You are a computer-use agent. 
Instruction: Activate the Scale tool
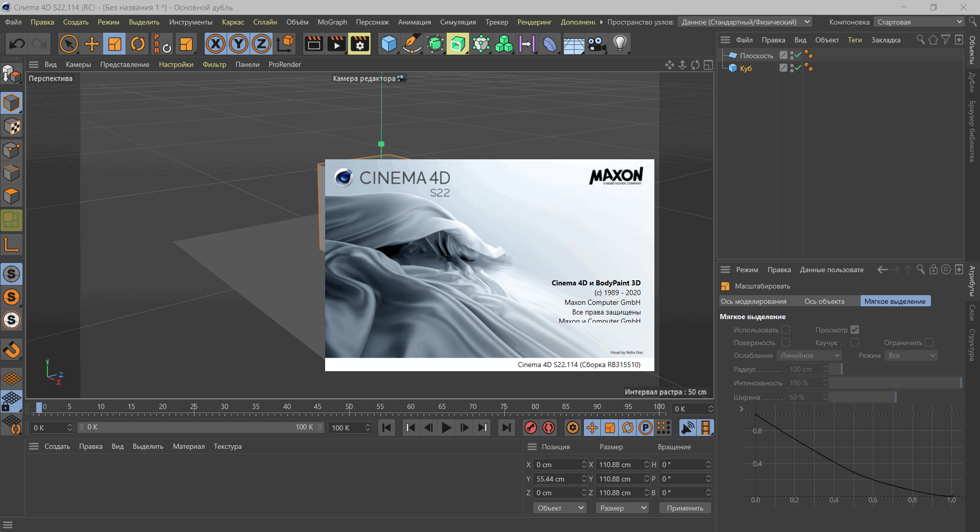115,44
